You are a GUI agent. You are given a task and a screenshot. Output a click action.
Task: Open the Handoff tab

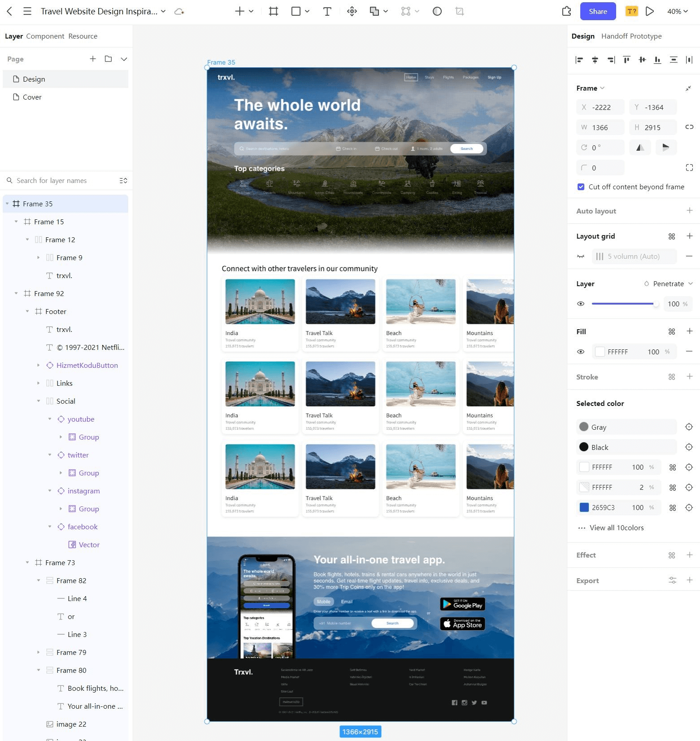coord(616,36)
